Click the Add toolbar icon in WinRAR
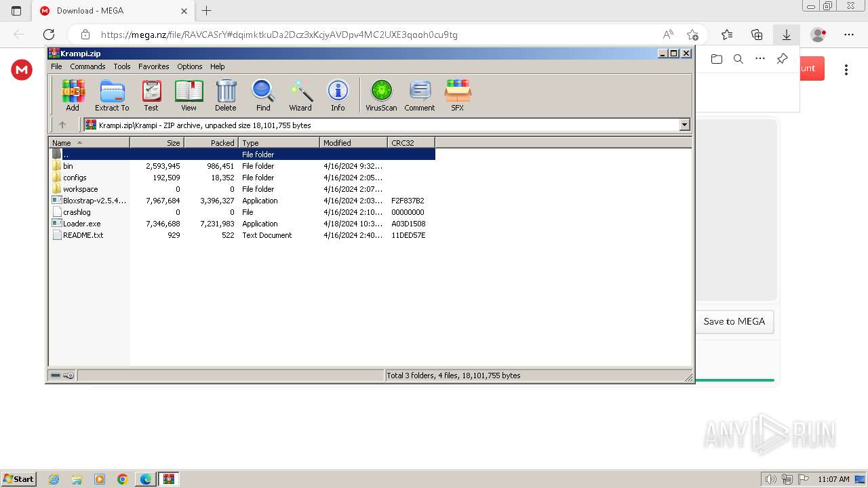 (x=73, y=95)
